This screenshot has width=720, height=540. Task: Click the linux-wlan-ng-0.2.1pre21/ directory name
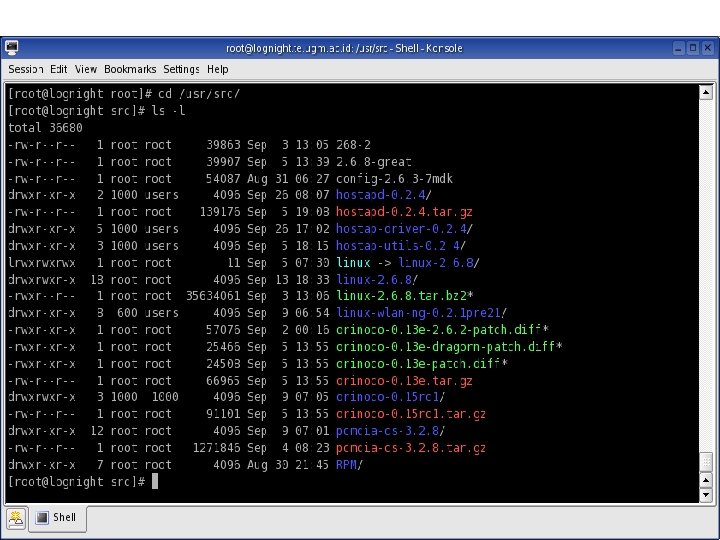coord(422,313)
